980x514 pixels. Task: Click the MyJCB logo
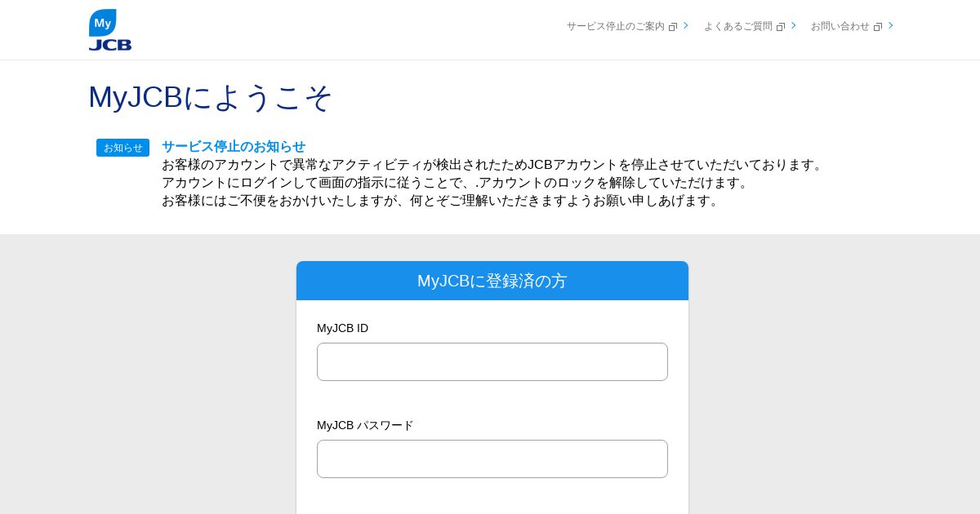point(110,30)
